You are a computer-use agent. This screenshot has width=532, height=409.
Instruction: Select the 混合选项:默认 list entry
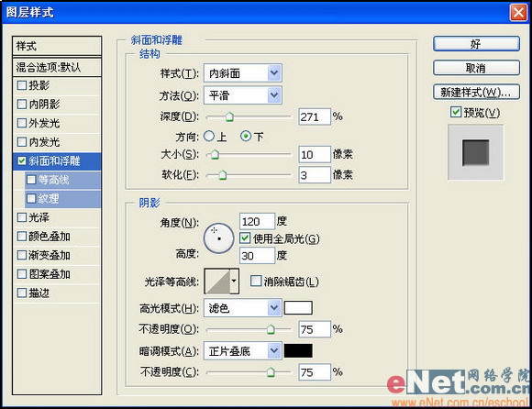[x=57, y=67]
